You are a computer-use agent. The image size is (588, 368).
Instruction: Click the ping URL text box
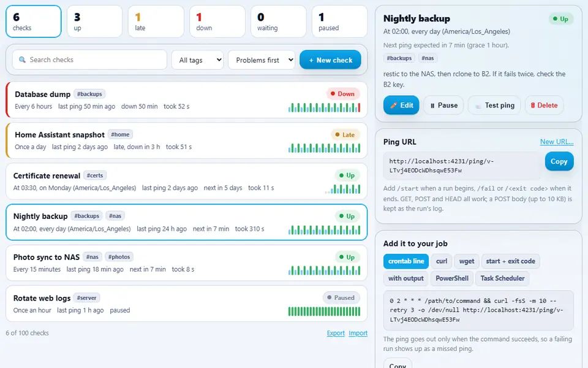pos(462,166)
